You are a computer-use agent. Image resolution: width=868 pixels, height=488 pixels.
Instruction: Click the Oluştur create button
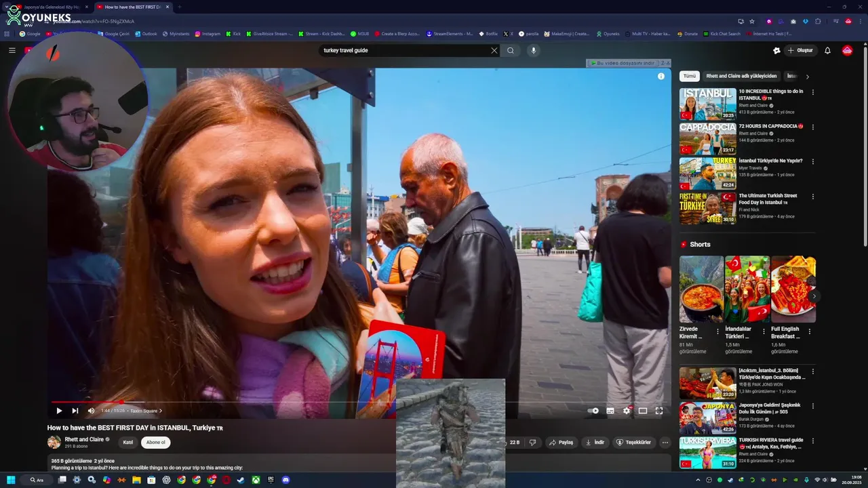(x=800, y=50)
